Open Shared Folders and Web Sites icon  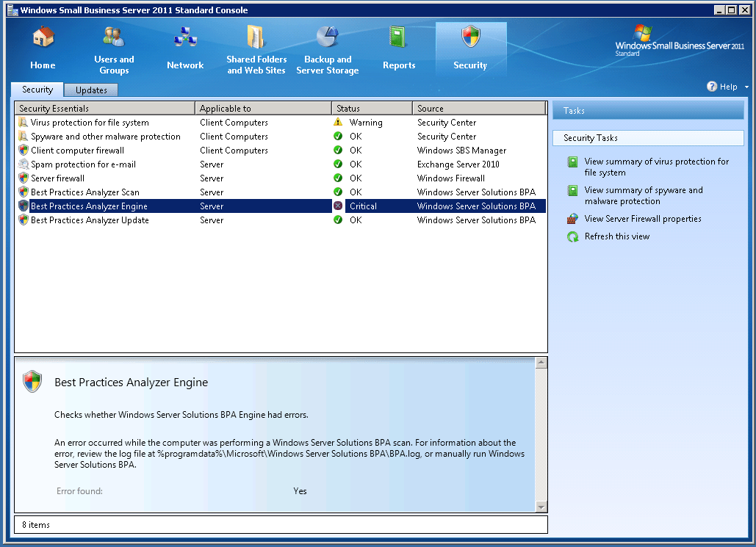point(256,37)
